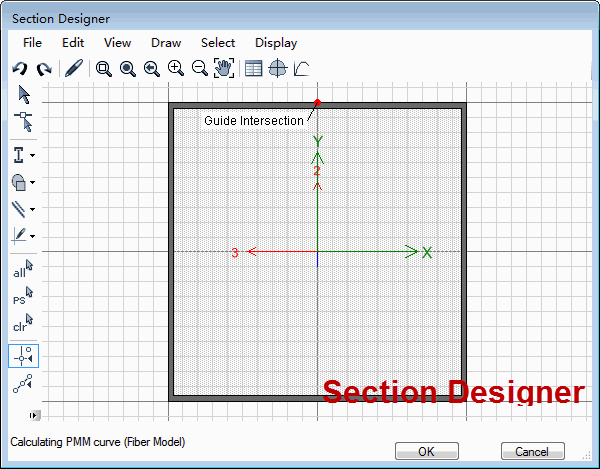The height and width of the screenshot is (469, 600).
Task: Click the previous selection PS tool
Action: 23,296
